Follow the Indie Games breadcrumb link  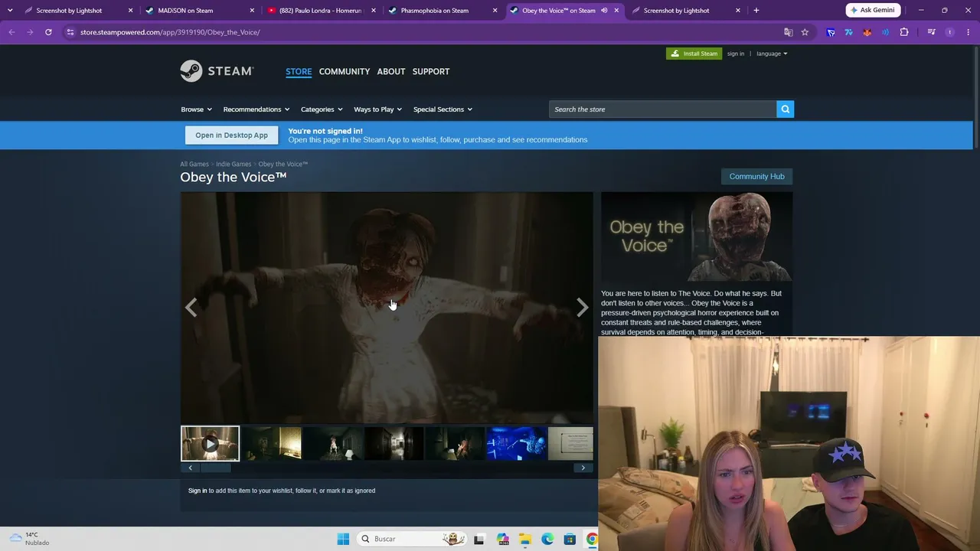click(234, 164)
